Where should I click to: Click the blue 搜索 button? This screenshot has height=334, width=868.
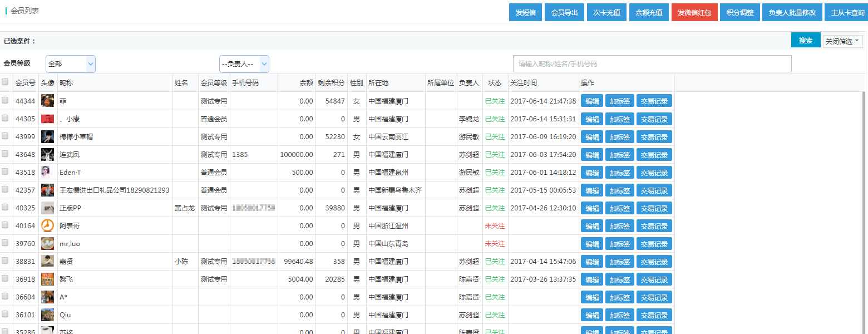click(806, 40)
